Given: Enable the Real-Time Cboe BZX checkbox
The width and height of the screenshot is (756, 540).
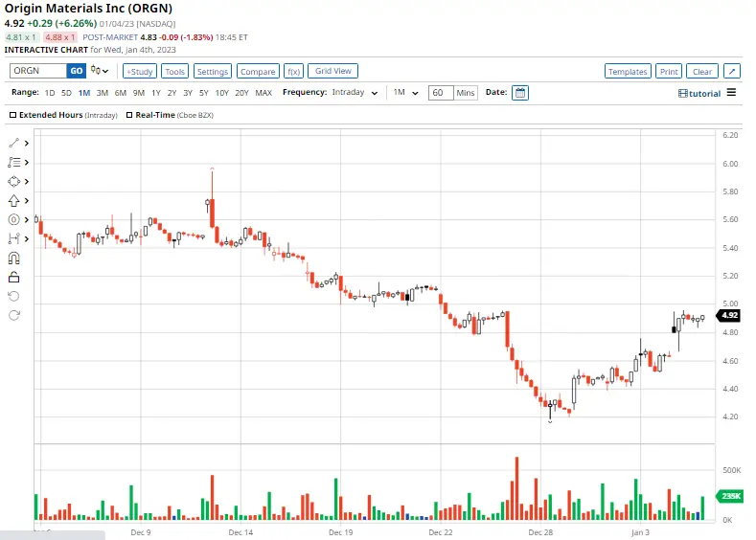Looking at the screenshot, I should (129, 115).
